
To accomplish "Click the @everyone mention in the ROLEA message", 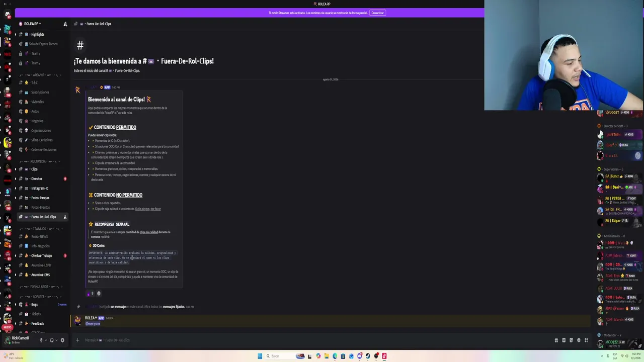I will [x=93, y=323].
